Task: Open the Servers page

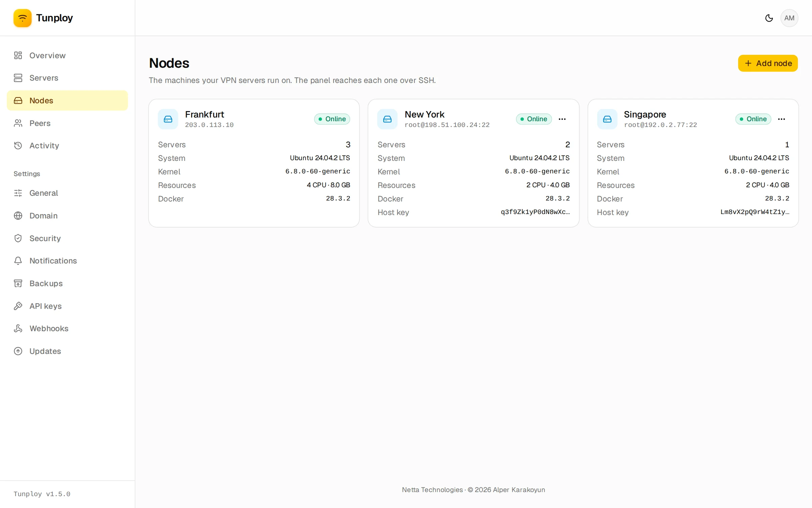Action: point(67,78)
